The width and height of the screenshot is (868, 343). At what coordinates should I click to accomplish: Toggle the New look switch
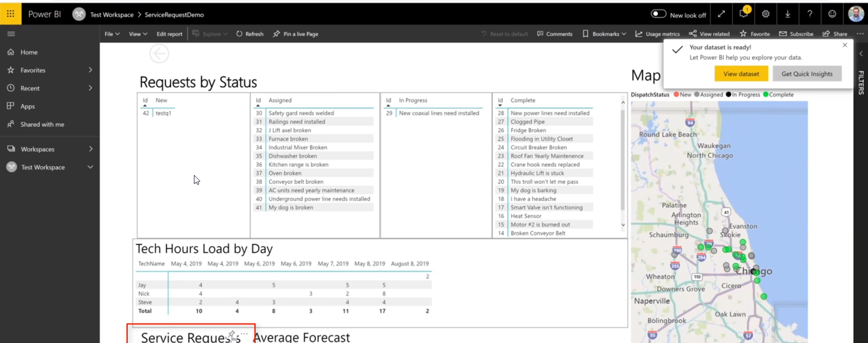tap(659, 14)
